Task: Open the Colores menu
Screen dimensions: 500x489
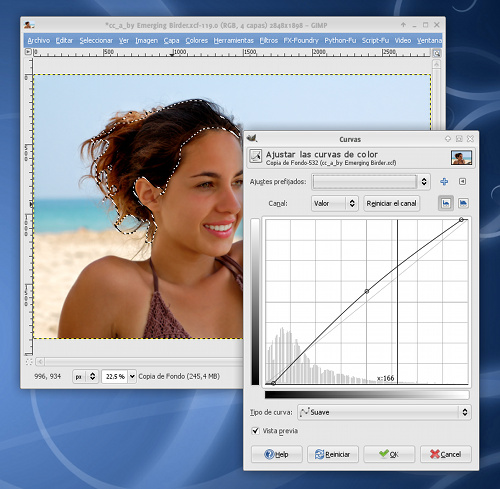Action: [197, 41]
